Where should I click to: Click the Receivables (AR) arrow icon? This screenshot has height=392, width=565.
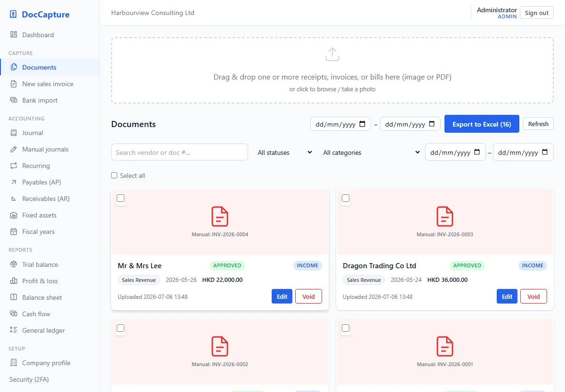coord(14,199)
